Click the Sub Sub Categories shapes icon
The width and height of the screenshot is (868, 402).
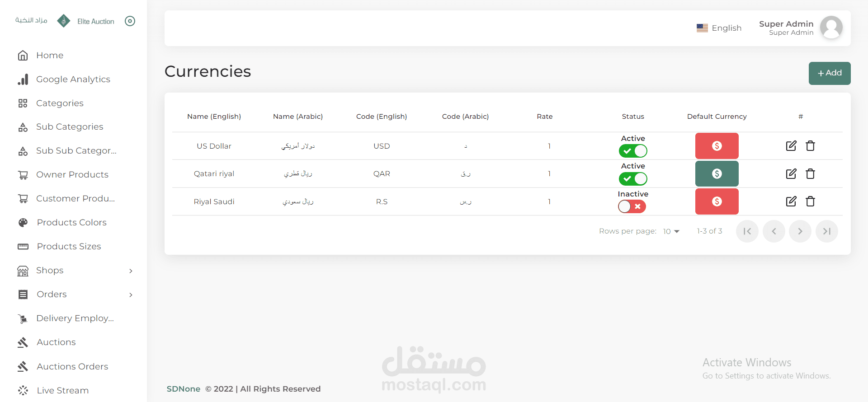[x=23, y=151]
